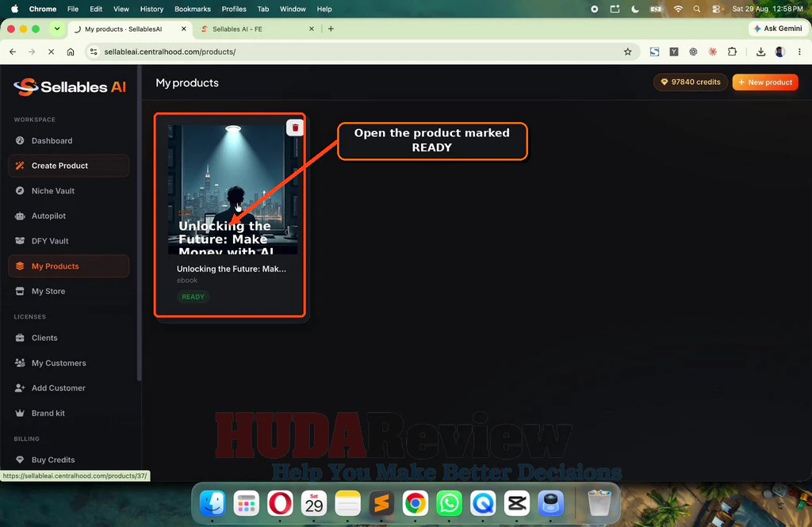Open the Window menu
This screenshot has height=527, width=812.
[x=293, y=9]
